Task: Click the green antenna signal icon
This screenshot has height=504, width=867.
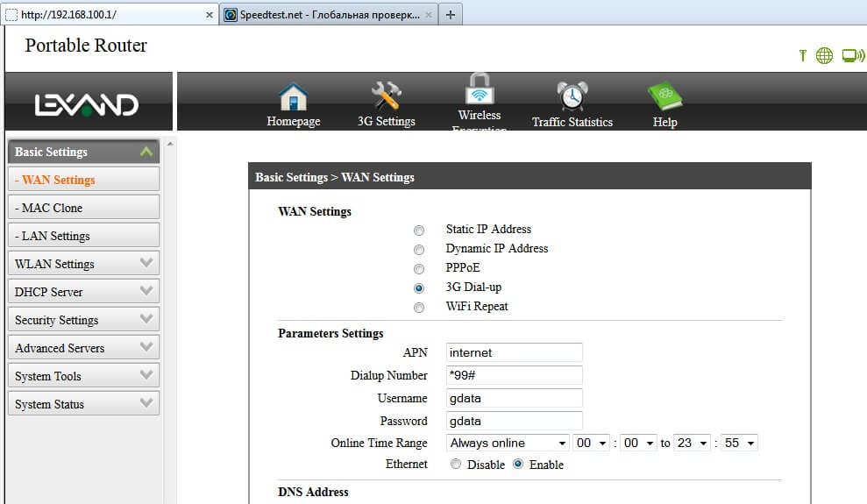Action: [x=802, y=56]
